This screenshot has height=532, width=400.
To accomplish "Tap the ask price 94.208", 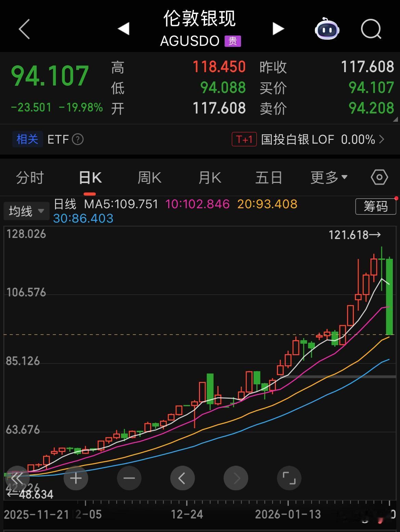I will click(x=371, y=108).
